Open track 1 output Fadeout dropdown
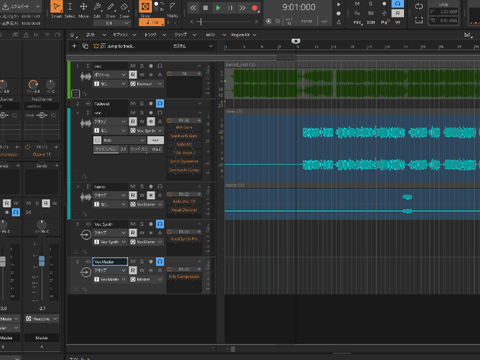The image size is (480, 360). tap(146, 84)
